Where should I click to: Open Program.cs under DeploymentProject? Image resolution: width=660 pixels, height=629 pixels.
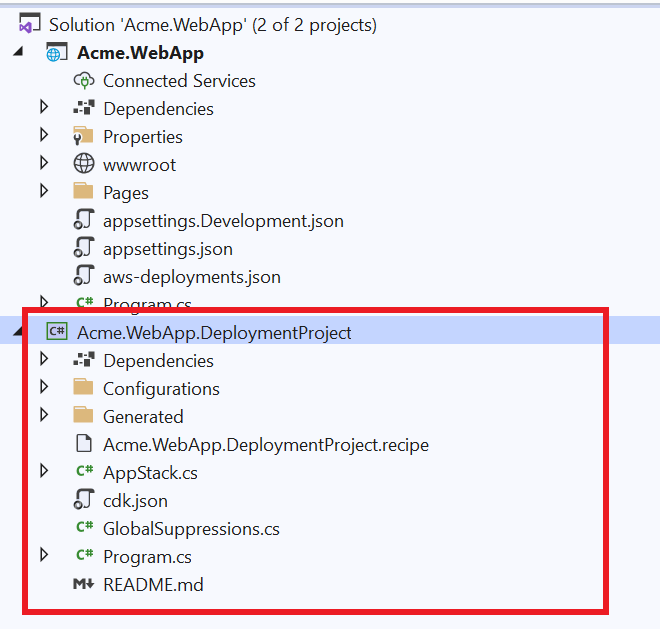pyautogui.click(x=147, y=557)
